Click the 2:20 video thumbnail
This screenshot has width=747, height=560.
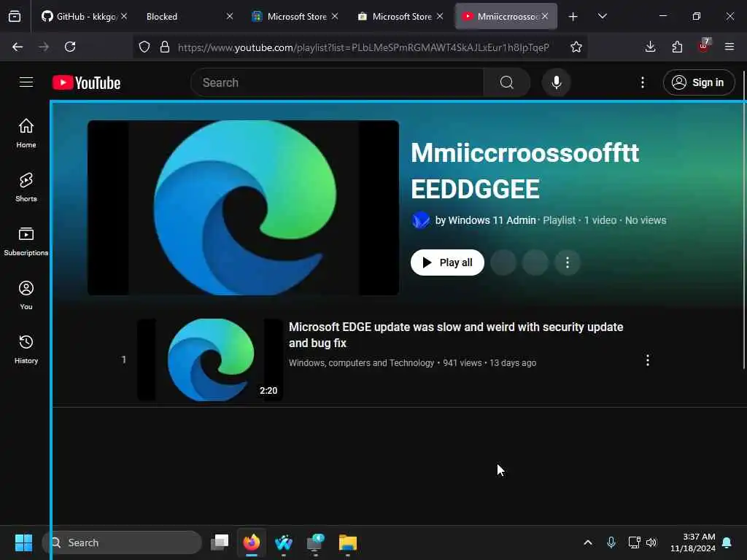pyautogui.click(x=210, y=360)
